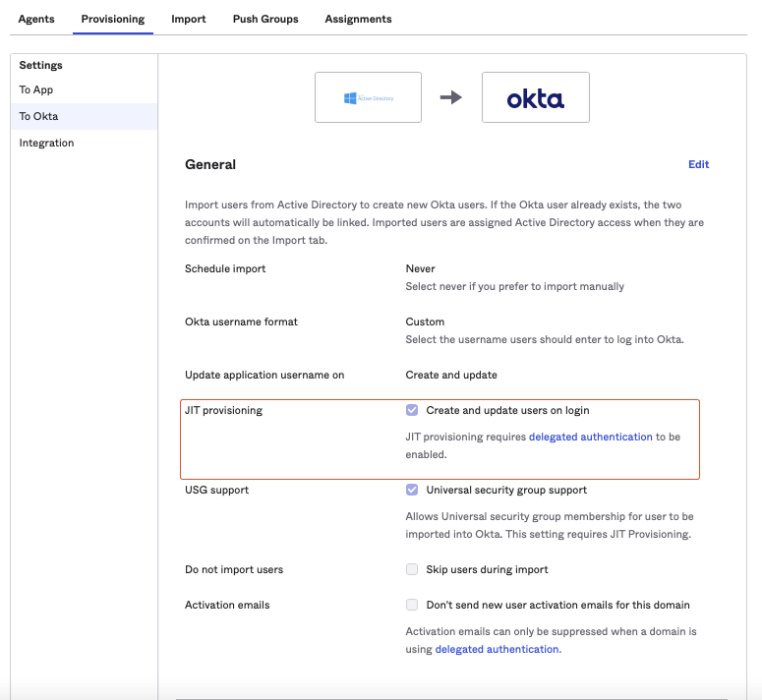Open the Integration settings section
This screenshot has width=762, height=700.
point(46,143)
